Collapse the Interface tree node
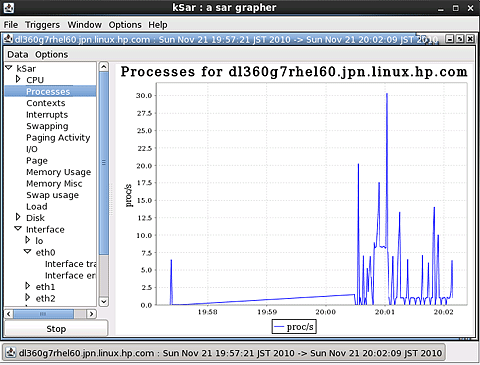480x365 pixels. pos(18,229)
